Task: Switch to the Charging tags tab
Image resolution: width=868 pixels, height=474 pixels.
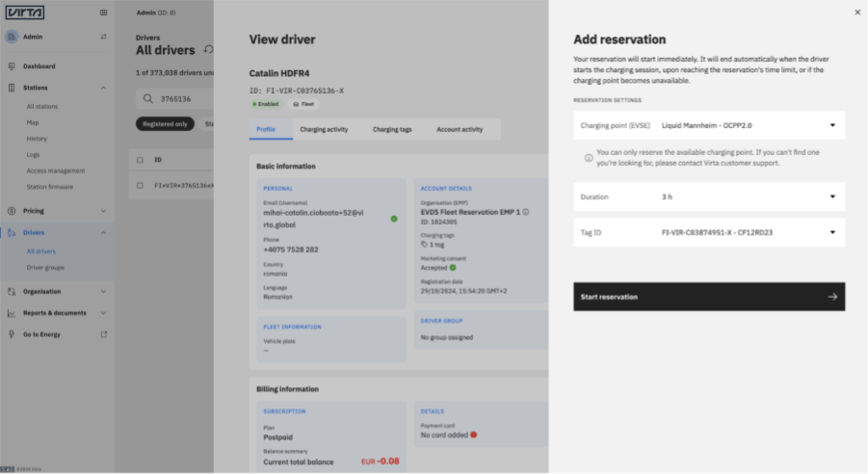Action: tap(392, 129)
